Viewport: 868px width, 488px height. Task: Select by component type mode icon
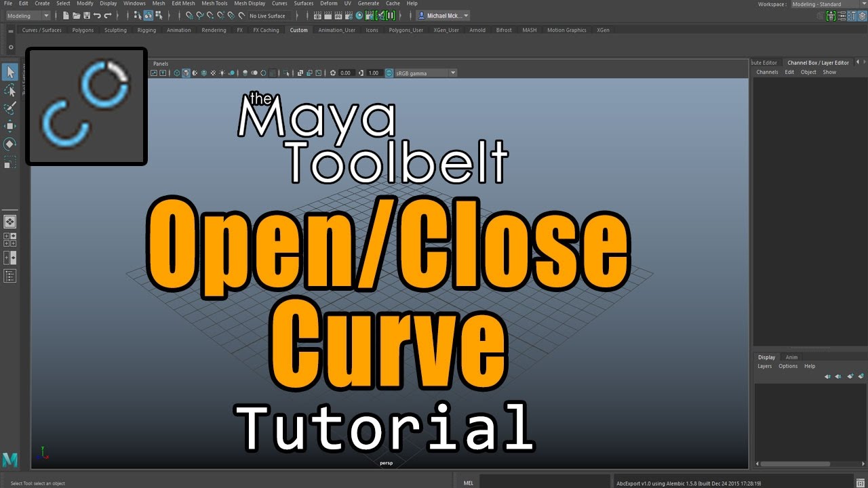click(159, 16)
